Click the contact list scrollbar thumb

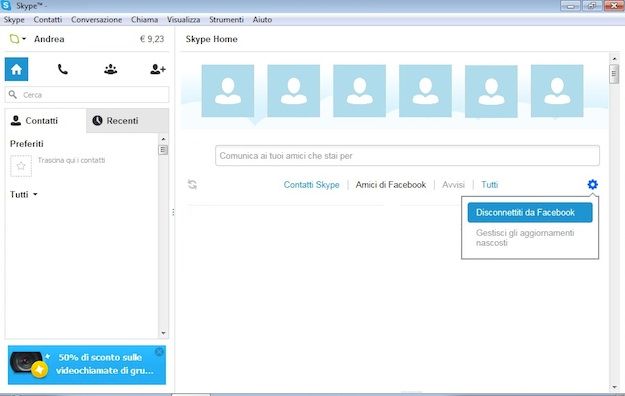pyautogui.click(x=163, y=150)
